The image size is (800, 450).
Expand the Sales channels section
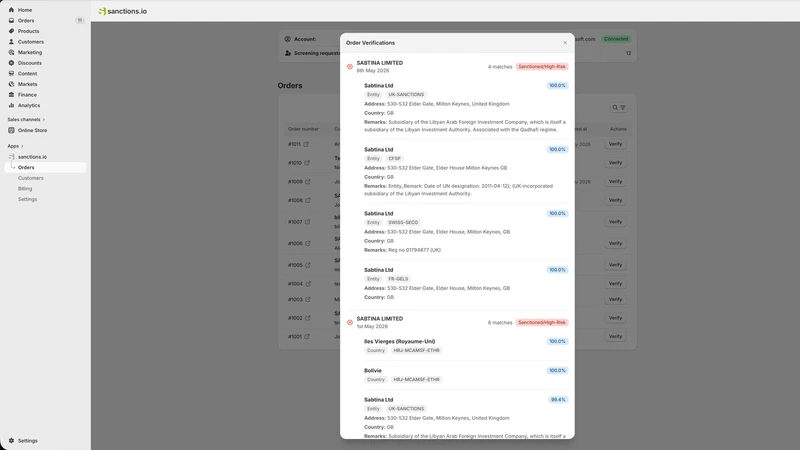click(26, 119)
